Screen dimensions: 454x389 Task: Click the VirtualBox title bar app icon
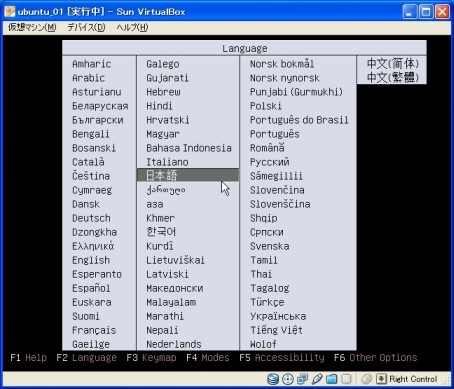10,11
